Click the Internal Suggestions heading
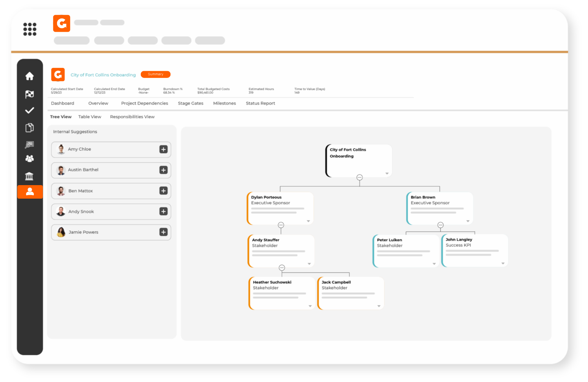 tap(75, 132)
